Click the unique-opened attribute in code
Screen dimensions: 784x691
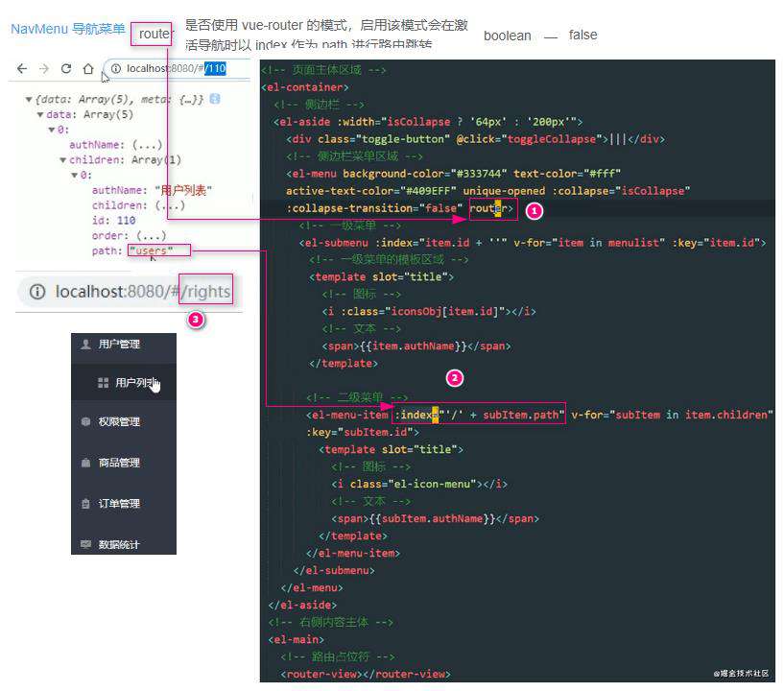coord(504,191)
